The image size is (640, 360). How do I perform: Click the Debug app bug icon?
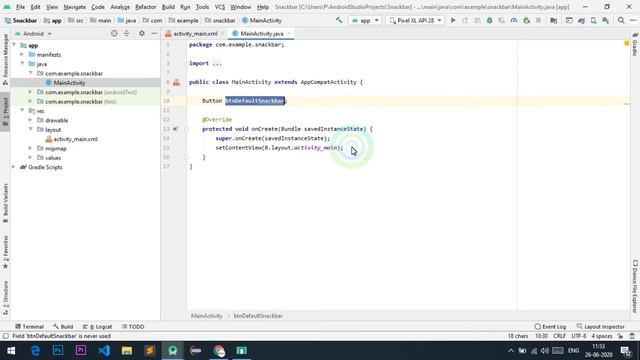pyautogui.click(x=489, y=20)
